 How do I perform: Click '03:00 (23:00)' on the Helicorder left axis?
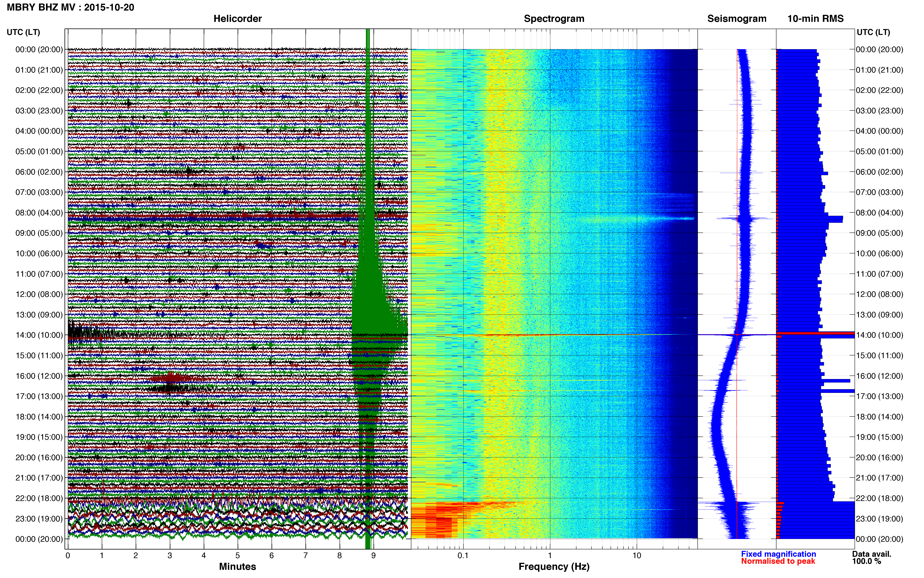pyautogui.click(x=39, y=111)
